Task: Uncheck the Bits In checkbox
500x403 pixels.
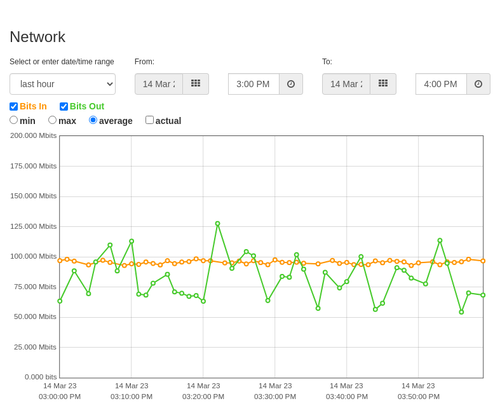Action: (x=14, y=106)
